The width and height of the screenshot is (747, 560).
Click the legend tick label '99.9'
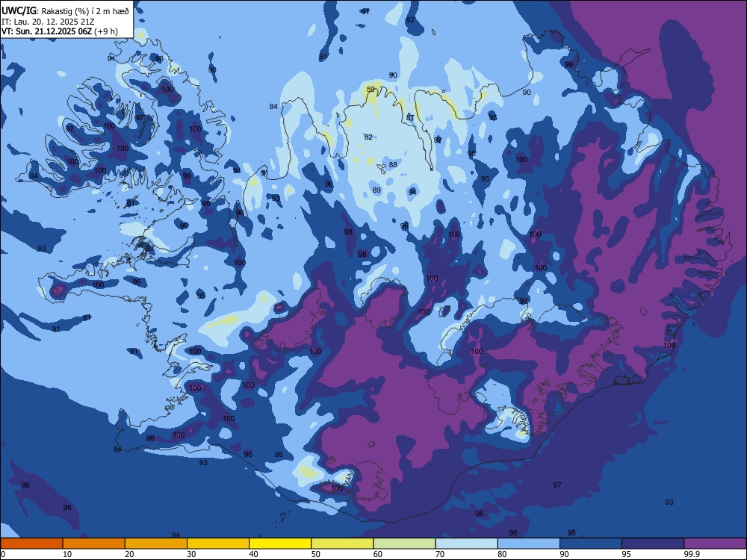tap(692, 554)
